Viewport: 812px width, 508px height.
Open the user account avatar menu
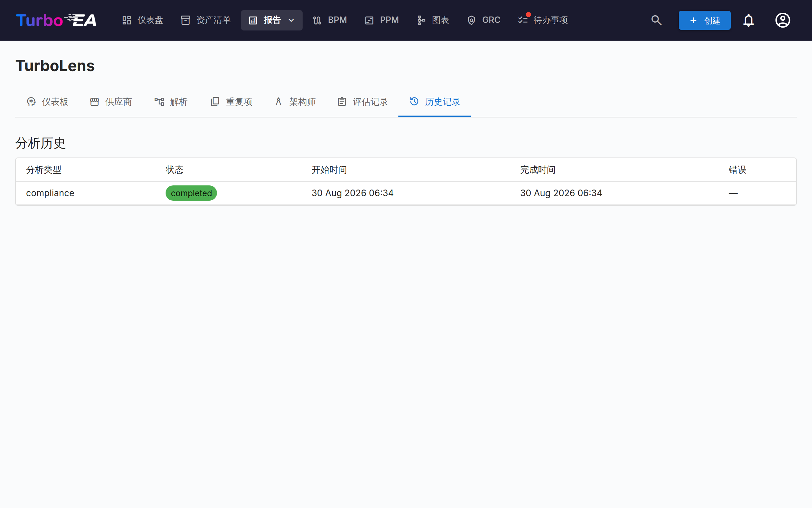pyautogui.click(x=783, y=20)
